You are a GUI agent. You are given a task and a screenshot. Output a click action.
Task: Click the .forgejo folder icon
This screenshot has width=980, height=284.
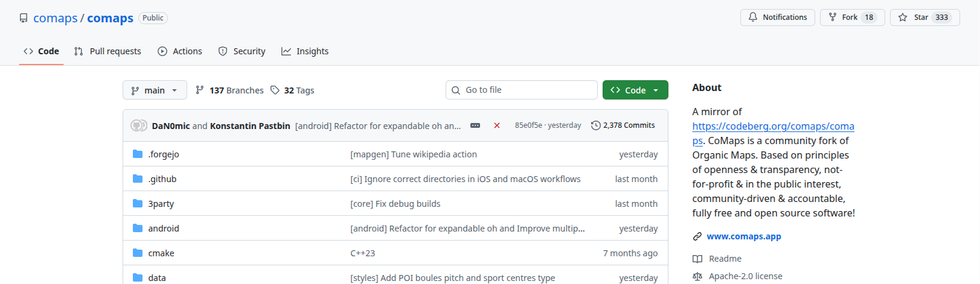click(138, 154)
